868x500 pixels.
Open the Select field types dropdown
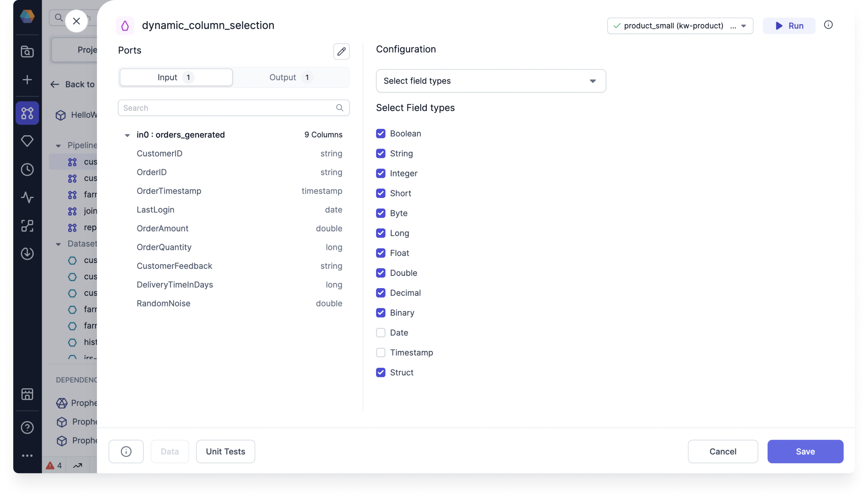tap(490, 81)
